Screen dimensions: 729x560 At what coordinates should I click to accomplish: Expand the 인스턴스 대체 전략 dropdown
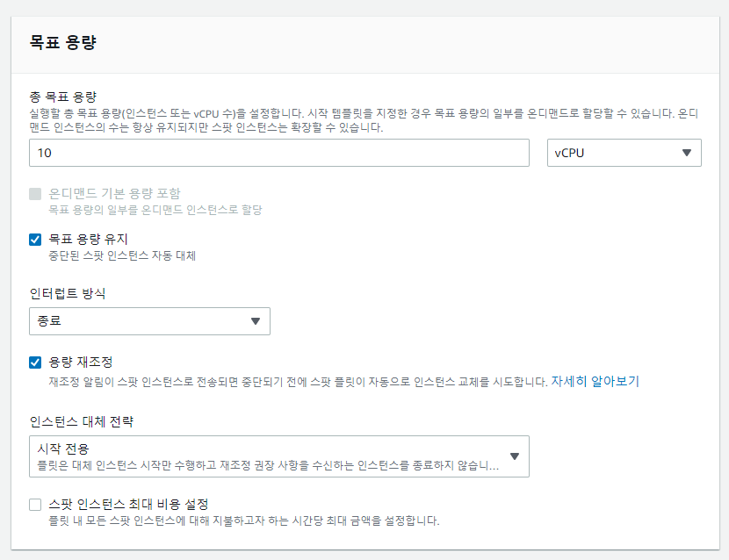click(x=279, y=456)
